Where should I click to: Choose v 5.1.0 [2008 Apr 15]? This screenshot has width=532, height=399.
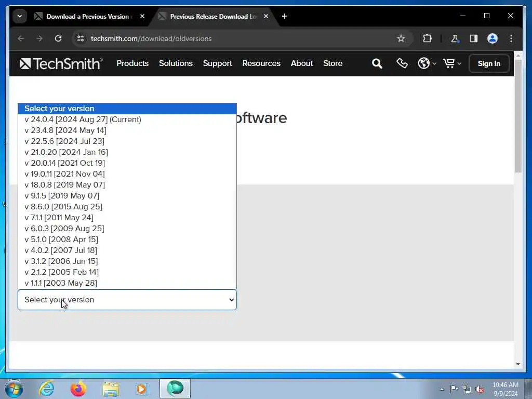tap(127, 239)
